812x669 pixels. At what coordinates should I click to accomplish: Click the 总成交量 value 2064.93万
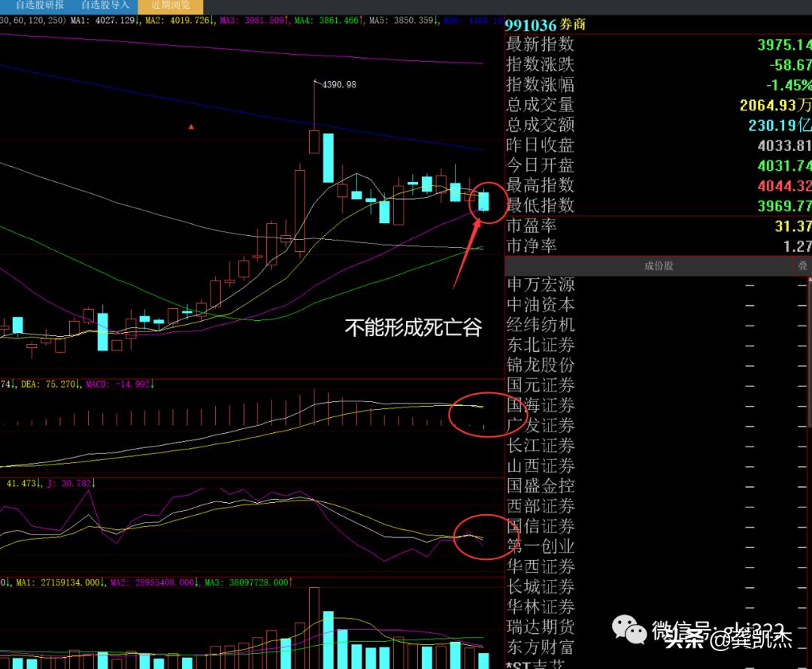[775, 106]
